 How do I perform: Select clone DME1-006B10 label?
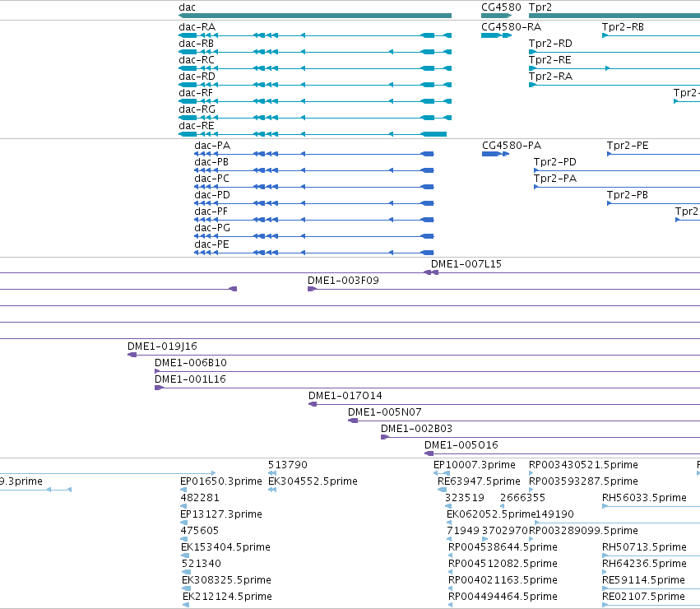[x=191, y=363]
